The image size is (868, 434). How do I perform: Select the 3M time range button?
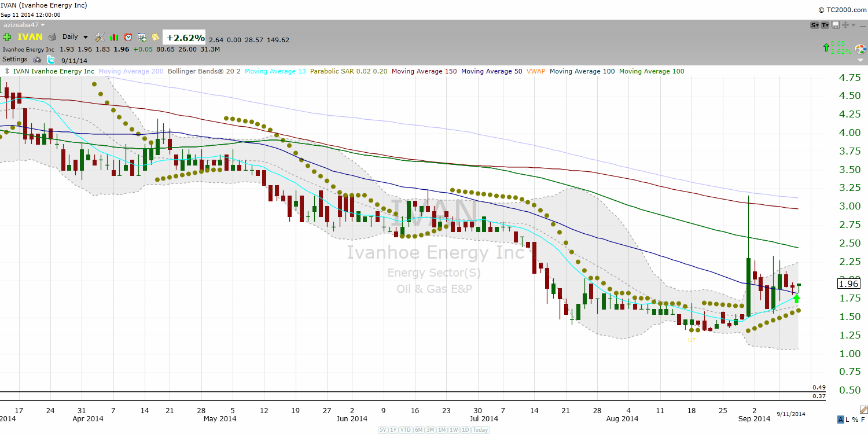click(x=431, y=430)
